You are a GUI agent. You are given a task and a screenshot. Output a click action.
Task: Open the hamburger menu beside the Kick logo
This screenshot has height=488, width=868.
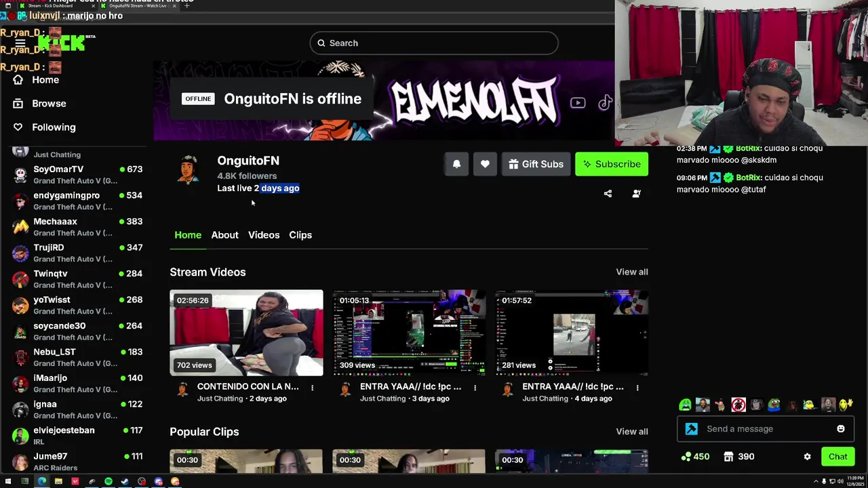tap(20, 43)
